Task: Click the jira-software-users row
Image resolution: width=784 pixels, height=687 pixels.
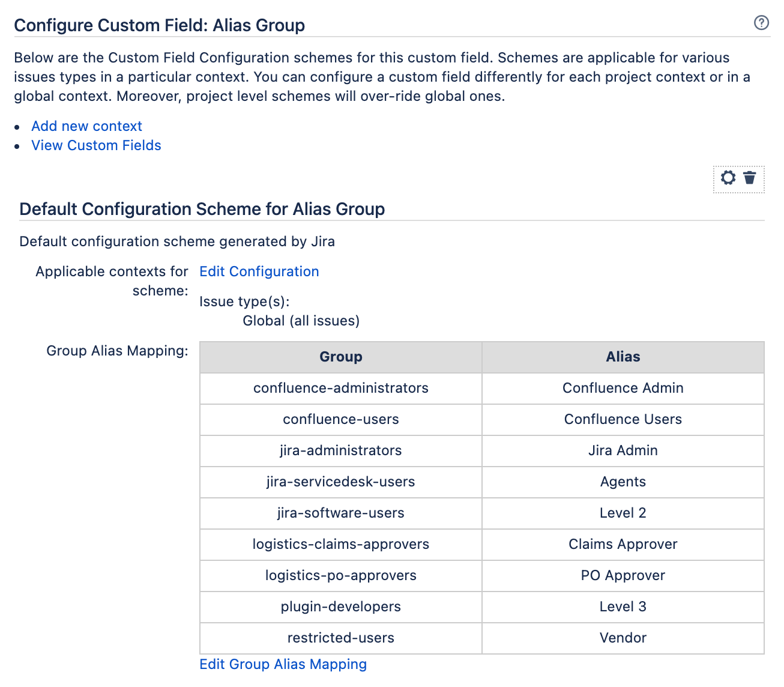Action: coord(340,513)
